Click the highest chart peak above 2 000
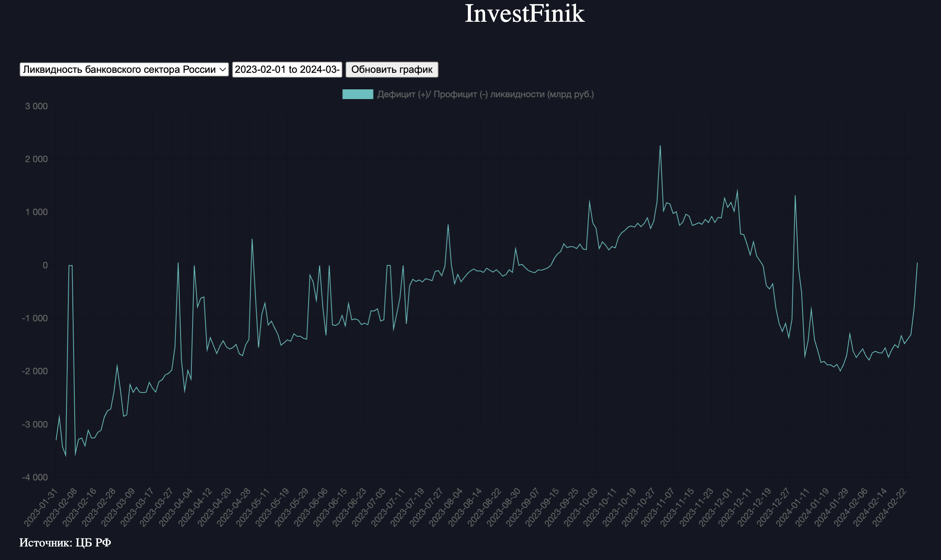This screenshot has width=941, height=560. click(660, 146)
